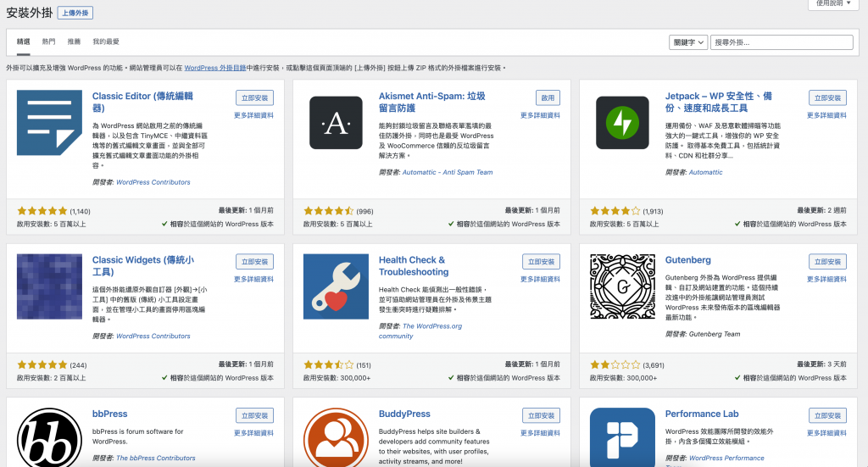
Task: Click the Health Check wrench icon
Action: (x=336, y=286)
